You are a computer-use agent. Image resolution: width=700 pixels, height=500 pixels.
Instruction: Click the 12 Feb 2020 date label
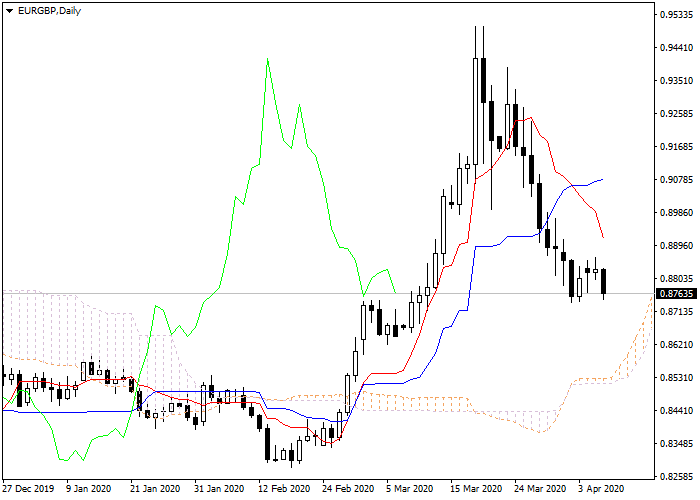coord(283,489)
